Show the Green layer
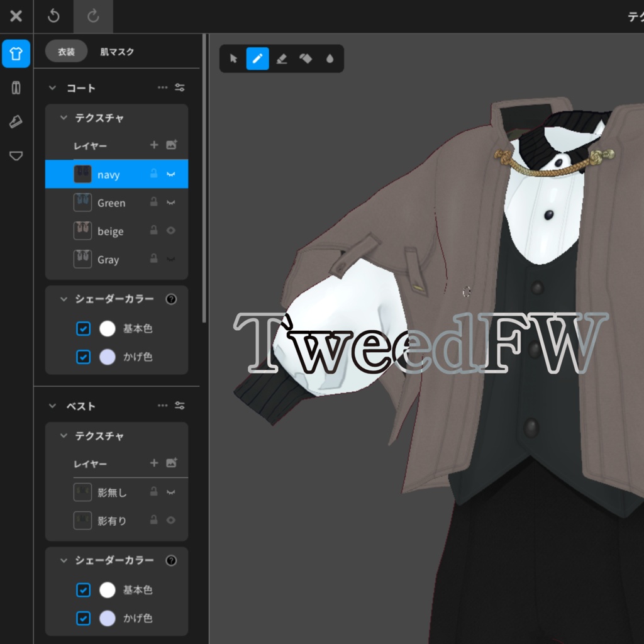 point(171,203)
